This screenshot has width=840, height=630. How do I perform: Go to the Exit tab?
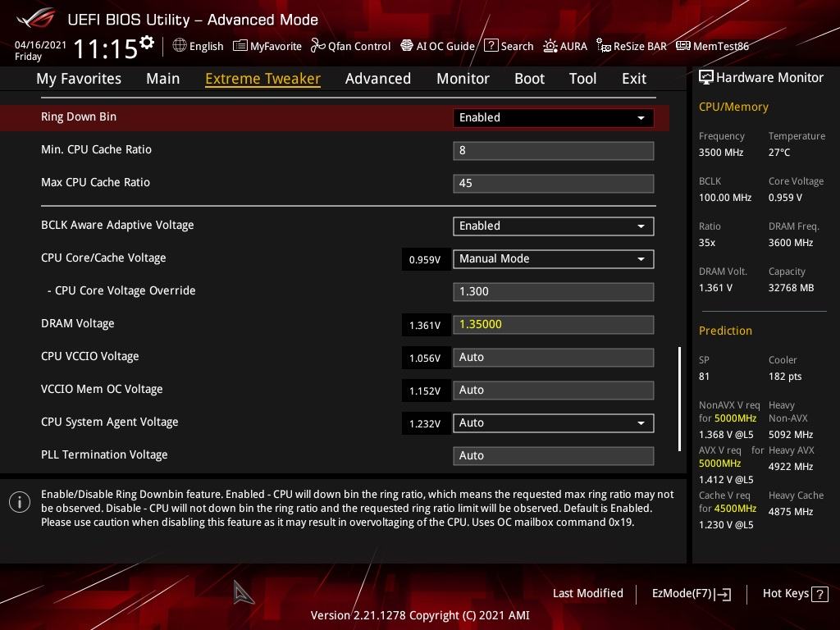point(634,79)
